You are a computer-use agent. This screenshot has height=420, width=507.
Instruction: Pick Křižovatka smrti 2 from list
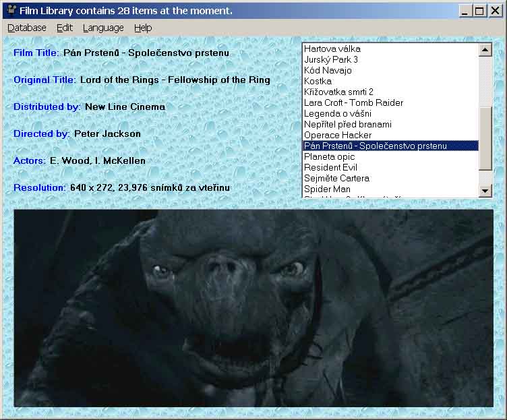coord(338,92)
